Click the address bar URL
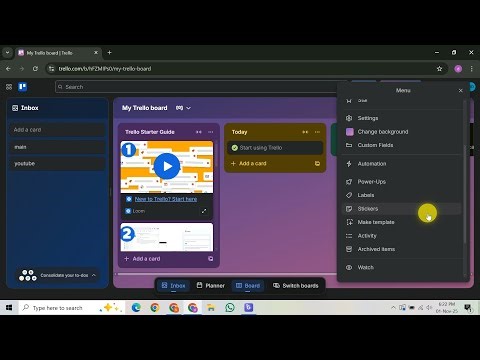 click(x=105, y=69)
